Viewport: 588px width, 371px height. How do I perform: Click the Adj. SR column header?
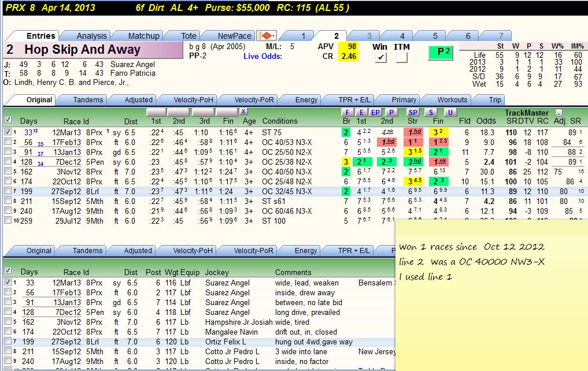point(567,121)
